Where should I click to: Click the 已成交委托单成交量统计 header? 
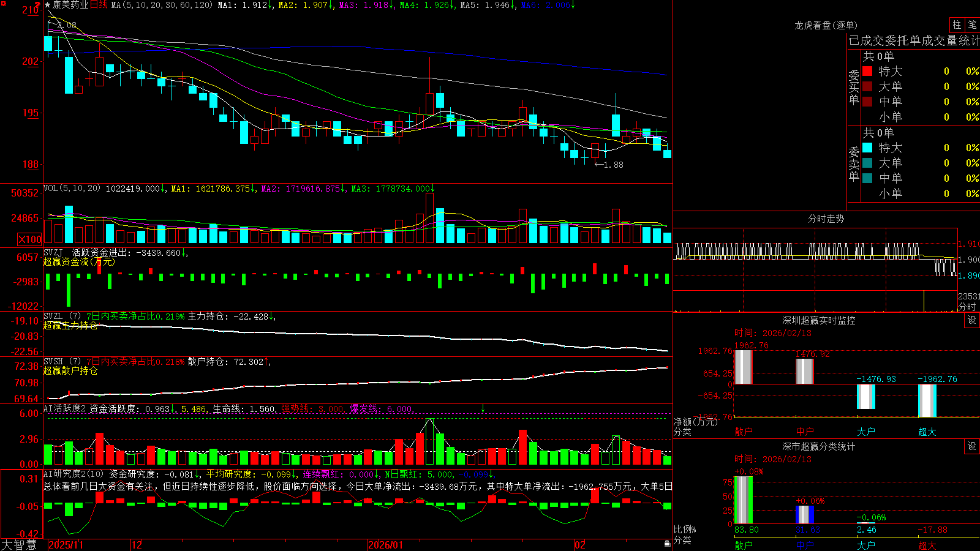(914, 40)
